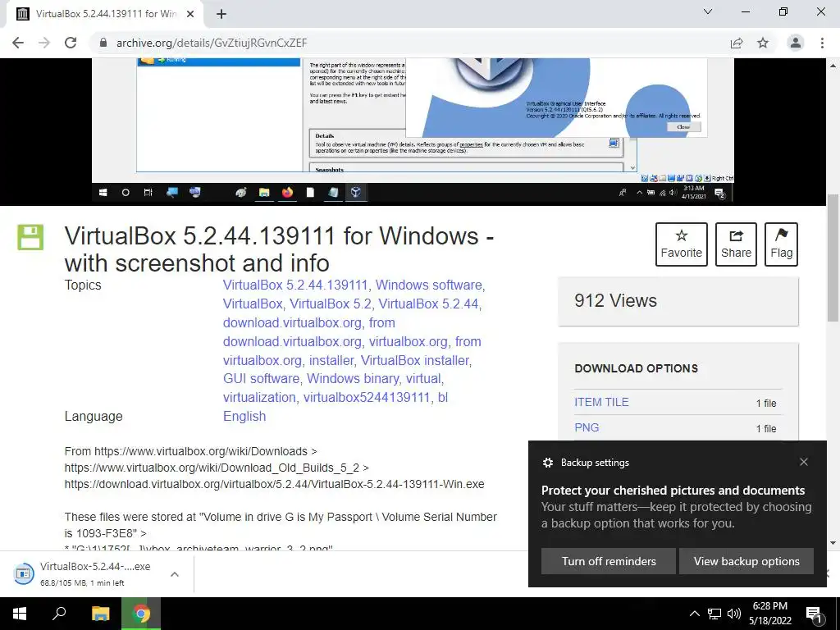
Task: Open taskbar clock and calendar
Action: coord(769,614)
